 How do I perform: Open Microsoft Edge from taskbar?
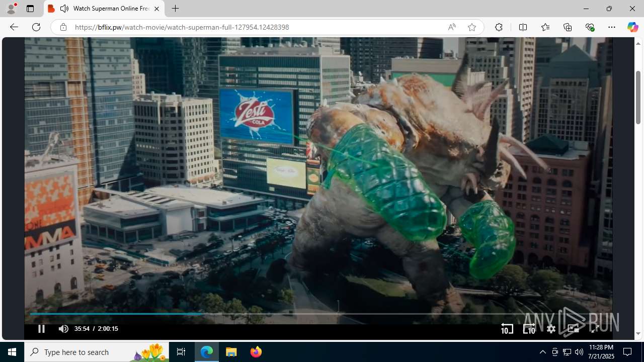(207, 352)
